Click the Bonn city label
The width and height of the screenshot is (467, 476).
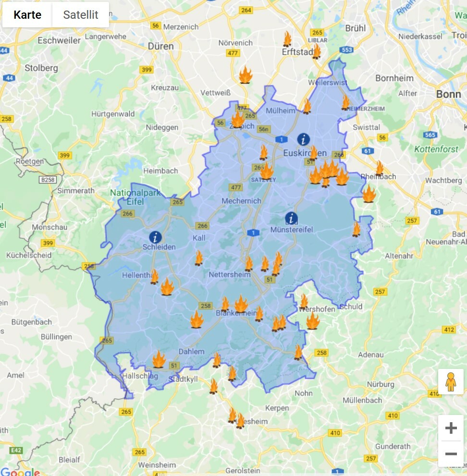click(x=448, y=94)
